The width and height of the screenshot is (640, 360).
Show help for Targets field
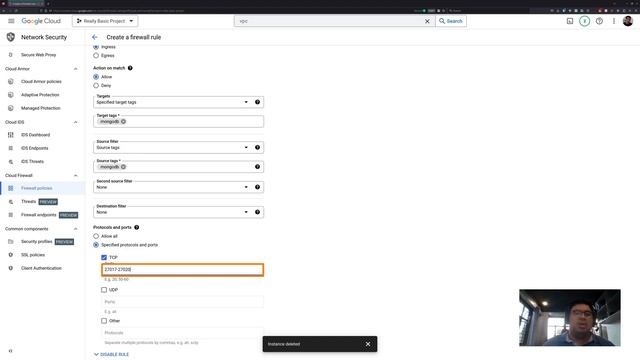[x=258, y=102]
